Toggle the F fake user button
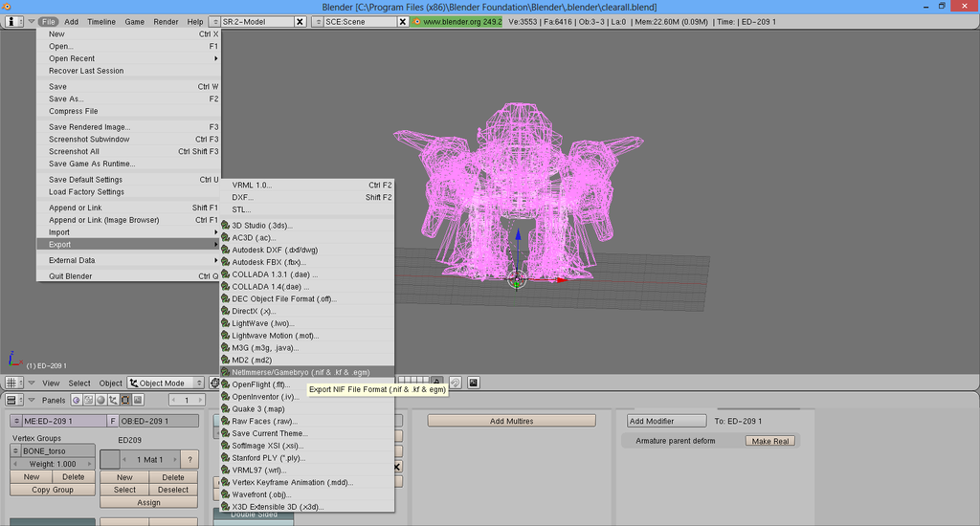The image size is (980, 526). coord(113,421)
